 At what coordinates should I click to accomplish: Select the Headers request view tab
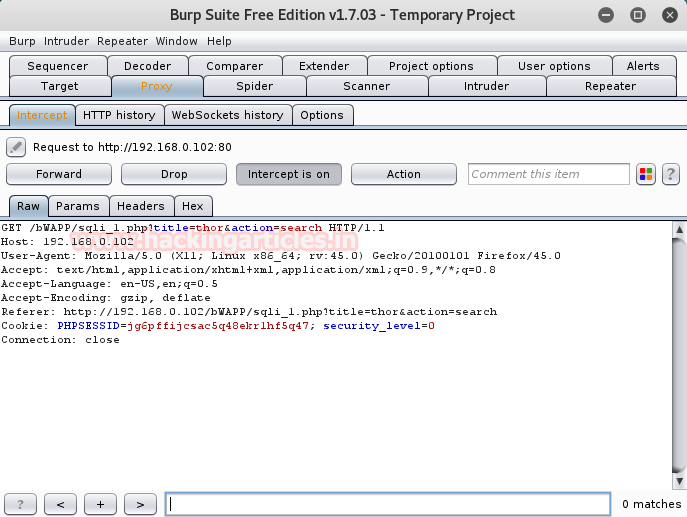(141, 206)
